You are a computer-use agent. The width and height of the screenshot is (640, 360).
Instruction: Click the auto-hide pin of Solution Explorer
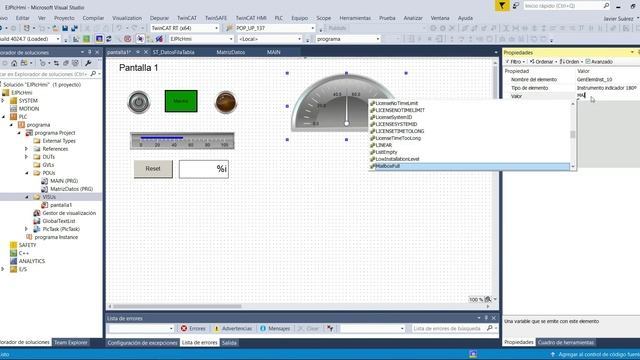tap(90, 52)
